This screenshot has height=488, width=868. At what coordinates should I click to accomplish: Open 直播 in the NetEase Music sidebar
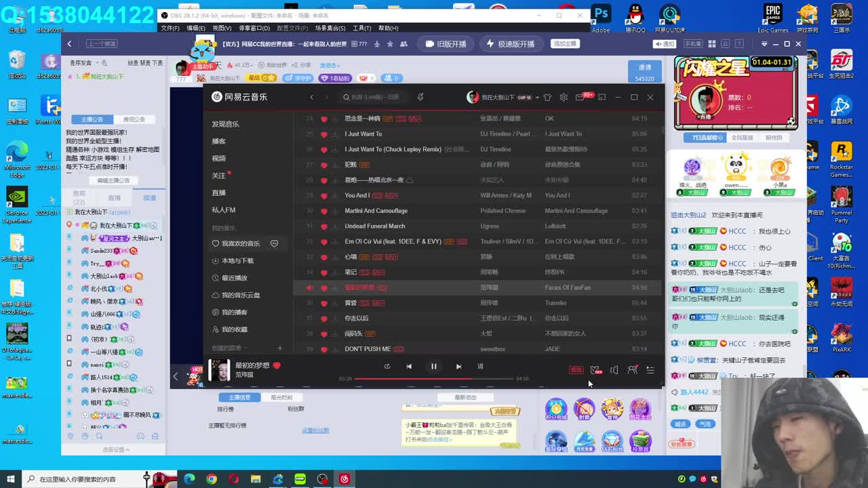pyautogui.click(x=218, y=192)
